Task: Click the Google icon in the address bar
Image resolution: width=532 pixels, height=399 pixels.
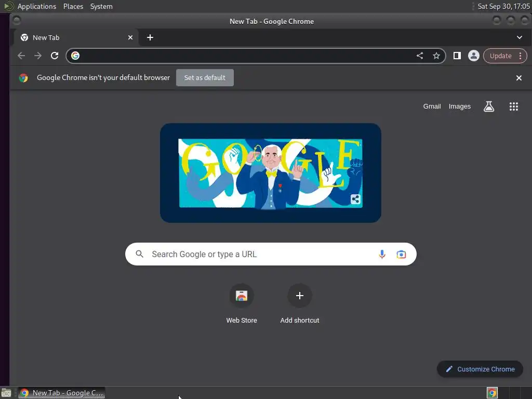Action: click(x=75, y=56)
